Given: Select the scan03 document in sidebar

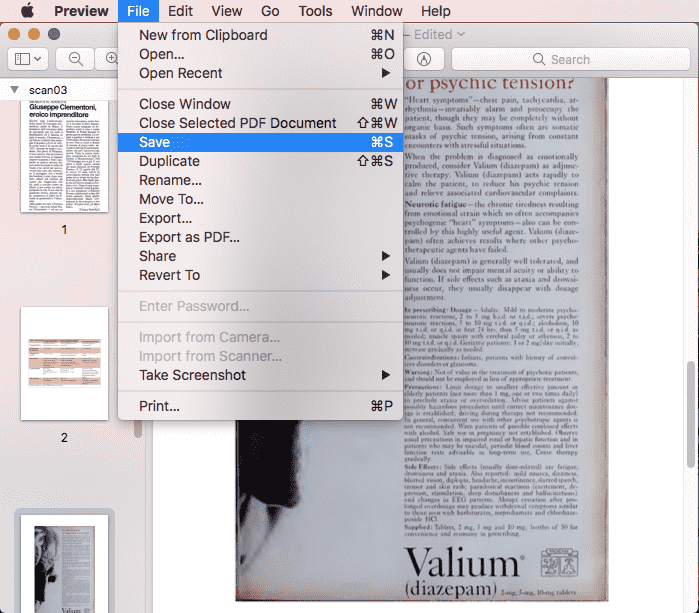Looking at the screenshot, I should [x=48, y=90].
